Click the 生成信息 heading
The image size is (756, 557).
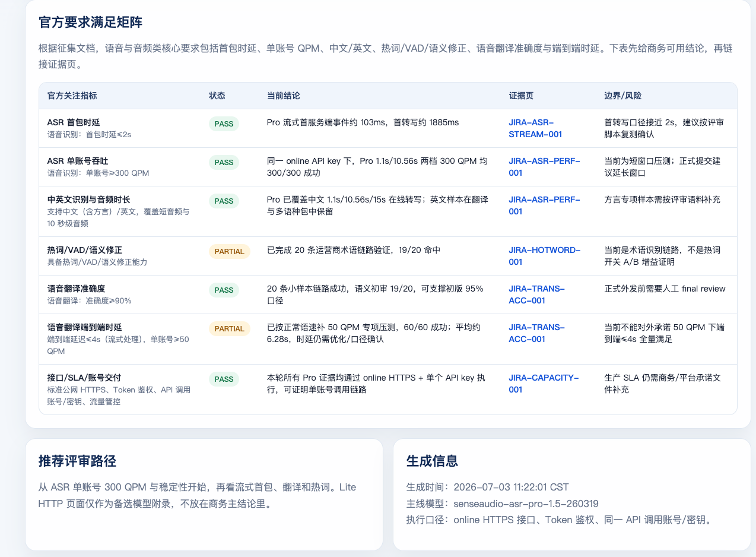(432, 461)
